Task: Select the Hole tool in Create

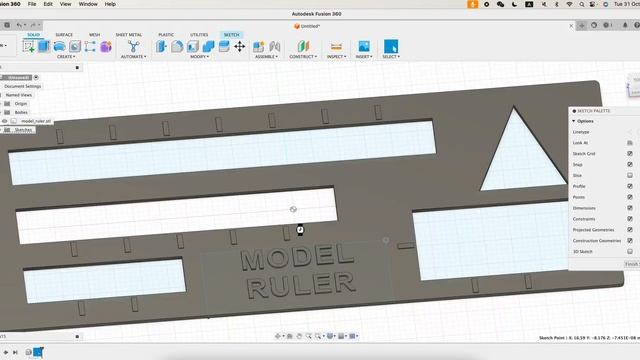Action: [75, 46]
